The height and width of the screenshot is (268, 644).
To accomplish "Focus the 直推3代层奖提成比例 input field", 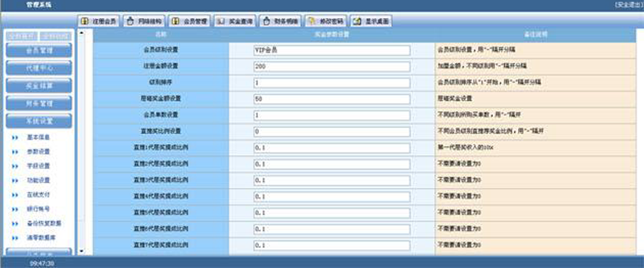I will tap(332, 180).
